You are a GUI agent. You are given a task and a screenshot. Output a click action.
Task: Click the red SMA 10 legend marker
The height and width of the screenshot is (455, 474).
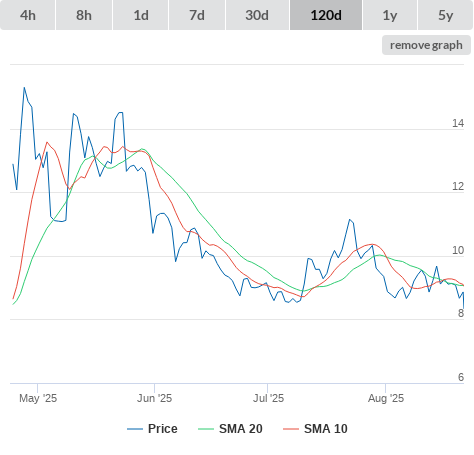pyautogui.click(x=291, y=429)
